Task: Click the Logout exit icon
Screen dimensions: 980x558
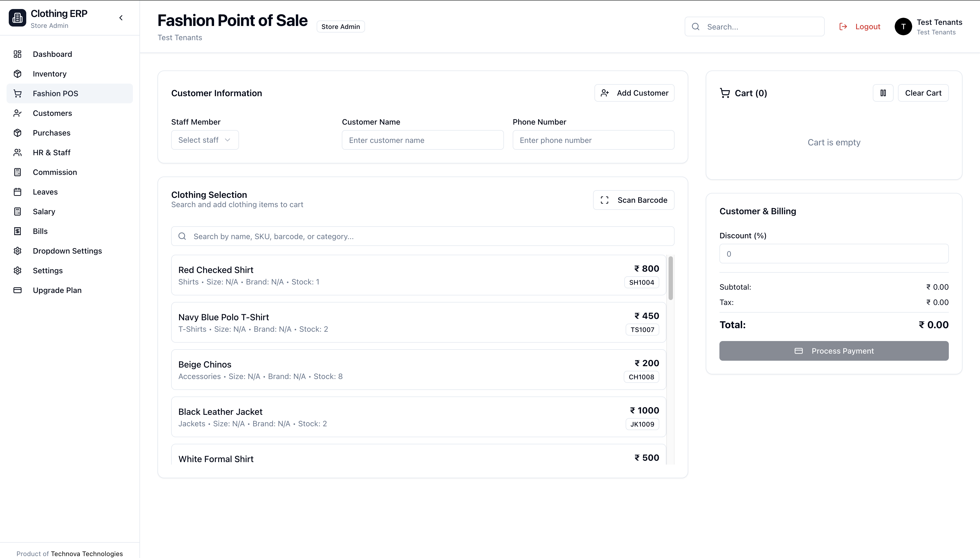Action: click(x=843, y=27)
